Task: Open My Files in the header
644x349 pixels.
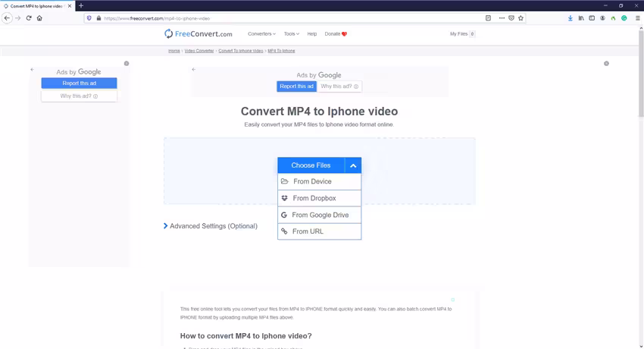Action: (462, 33)
